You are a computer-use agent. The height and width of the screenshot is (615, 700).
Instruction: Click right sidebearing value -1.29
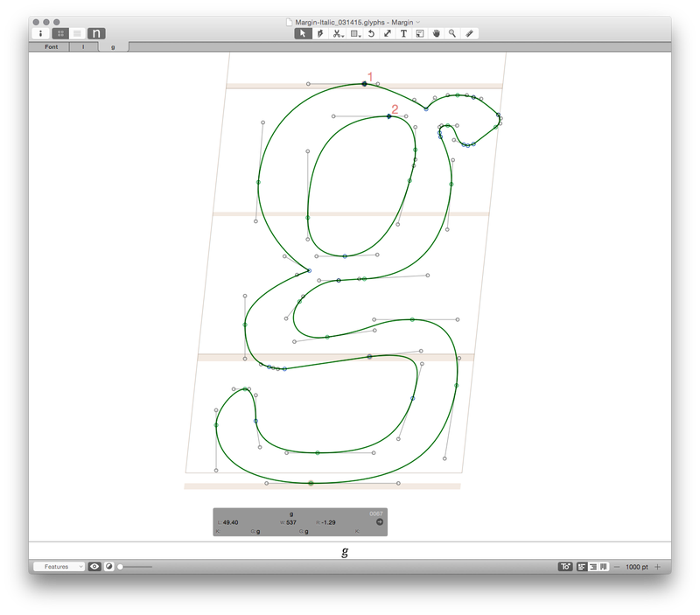[x=328, y=522]
